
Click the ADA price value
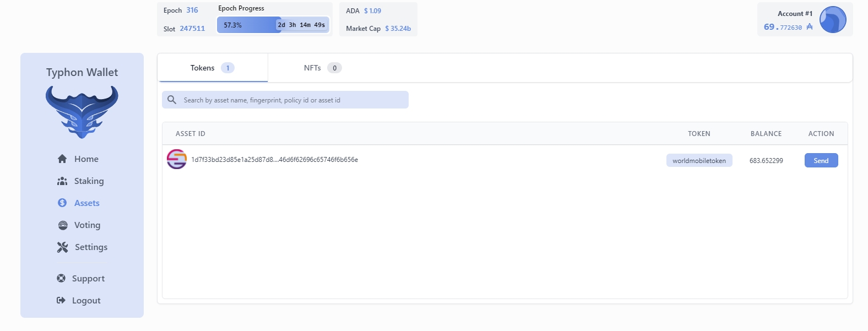372,11
